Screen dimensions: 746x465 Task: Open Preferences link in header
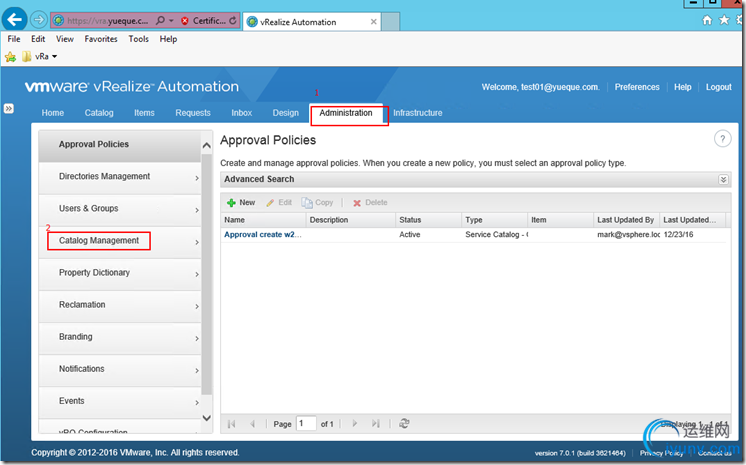coord(637,87)
